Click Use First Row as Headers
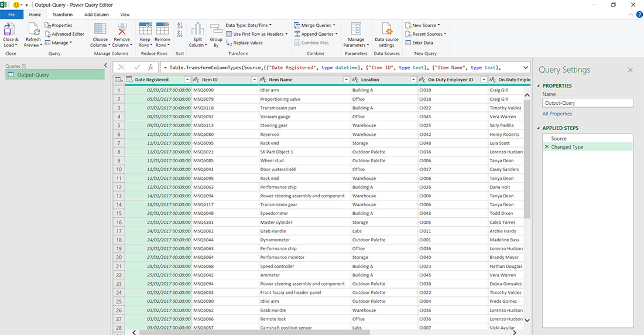Viewport: 644px width, 335px height. tap(257, 34)
